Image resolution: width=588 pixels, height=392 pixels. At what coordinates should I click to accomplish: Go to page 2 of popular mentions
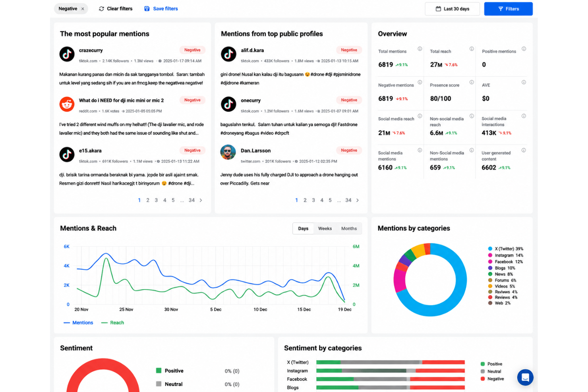point(148,200)
